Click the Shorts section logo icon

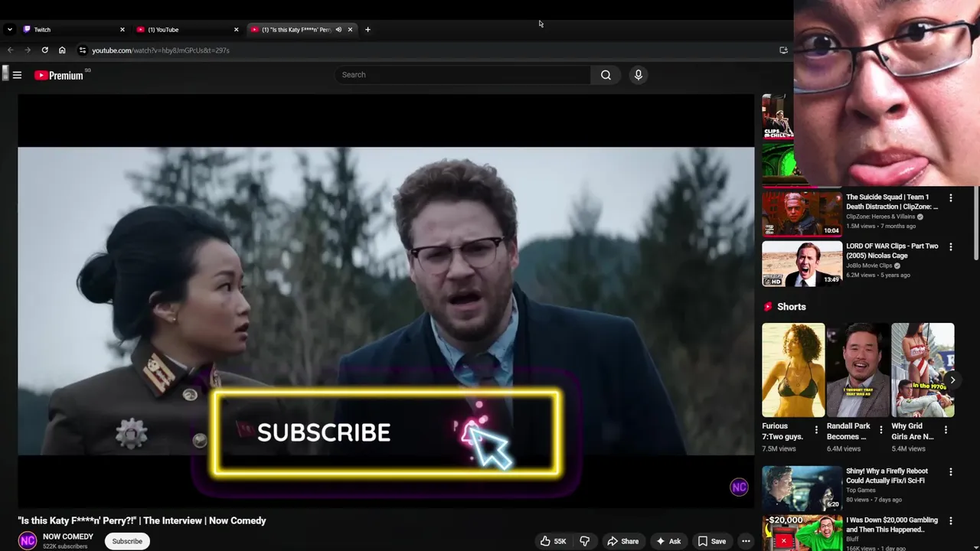click(x=768, y=307)
